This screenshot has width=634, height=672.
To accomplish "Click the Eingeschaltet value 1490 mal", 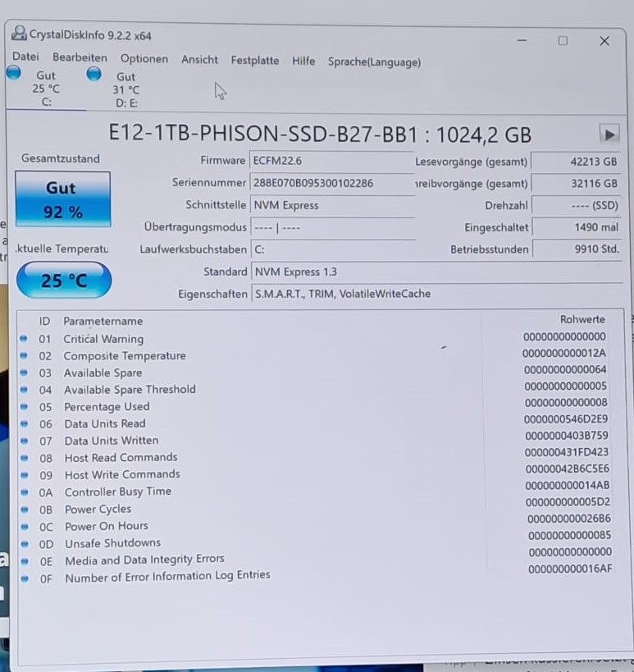I will 577,227.
